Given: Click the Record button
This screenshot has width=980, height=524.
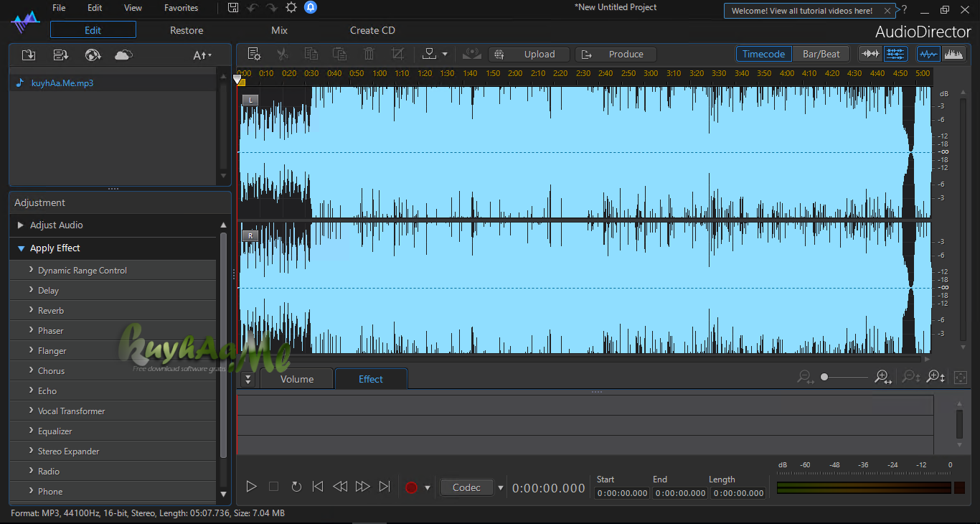Looking at the screenshot, I should click(411, 487).
